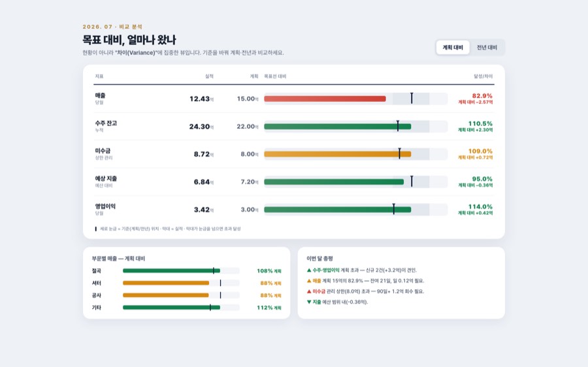Click the 2026. 07 · 비교 분석 date label
Screen dimensions: 588x367
point(112,27)
